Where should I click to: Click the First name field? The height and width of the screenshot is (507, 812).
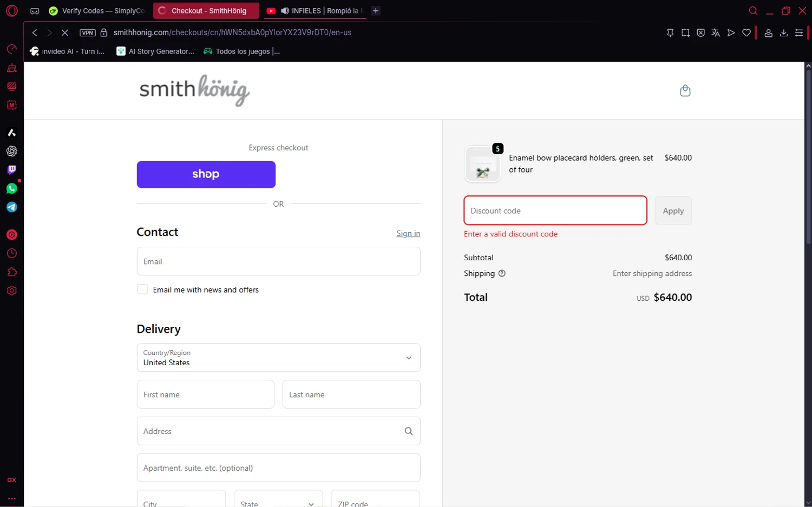[x=205, y=394]
